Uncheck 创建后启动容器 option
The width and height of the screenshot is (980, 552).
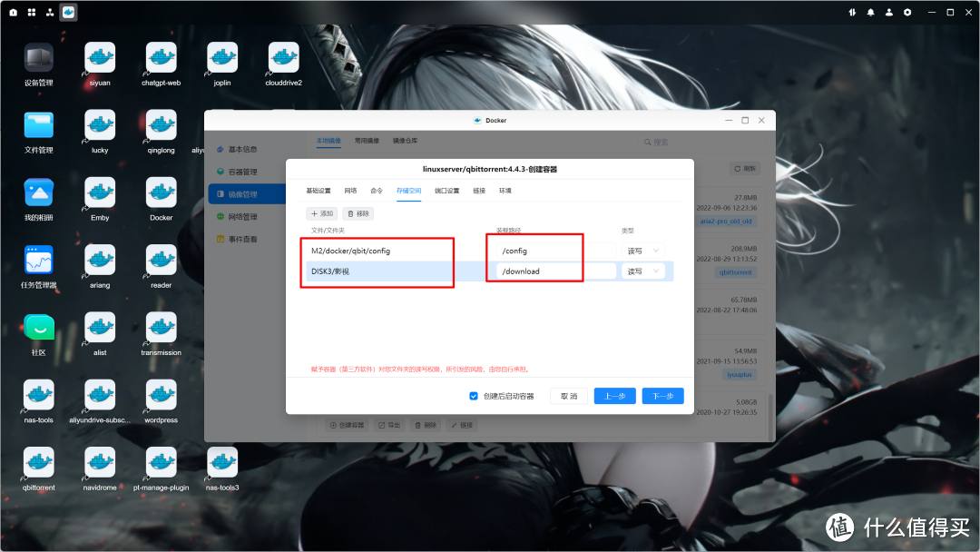pos(473,396)
